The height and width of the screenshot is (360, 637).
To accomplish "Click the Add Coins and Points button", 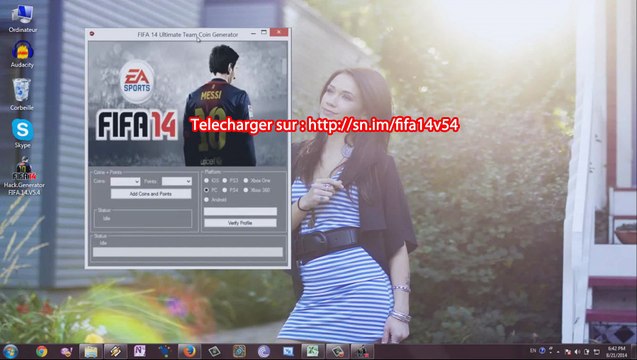I will tap(151, 194).
